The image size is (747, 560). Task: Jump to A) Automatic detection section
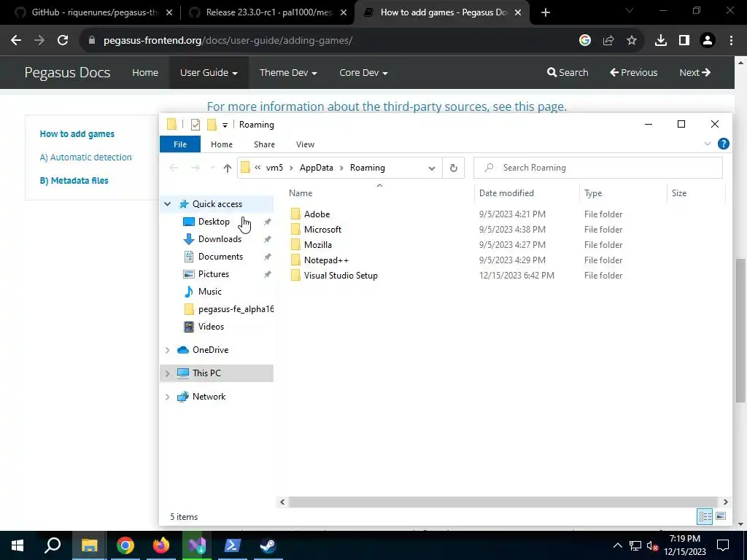point(86,157)
